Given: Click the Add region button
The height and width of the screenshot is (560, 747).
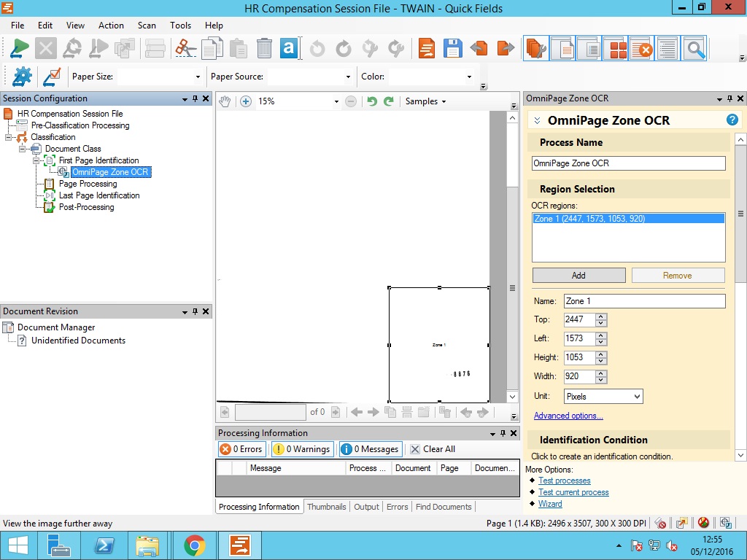Looking at the screenshot, I should pos(578,276).
